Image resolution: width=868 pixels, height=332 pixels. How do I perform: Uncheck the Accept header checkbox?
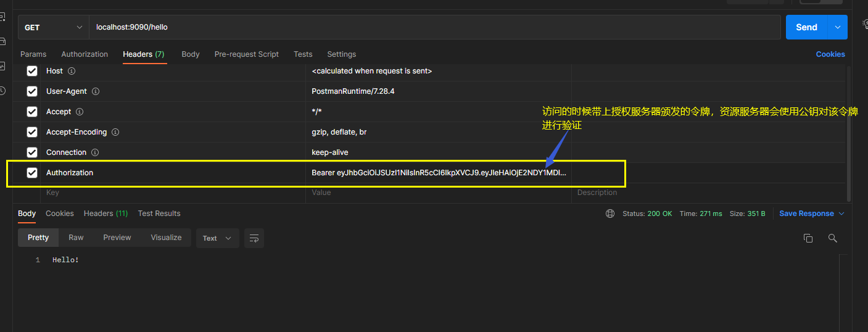coord(32,112)
